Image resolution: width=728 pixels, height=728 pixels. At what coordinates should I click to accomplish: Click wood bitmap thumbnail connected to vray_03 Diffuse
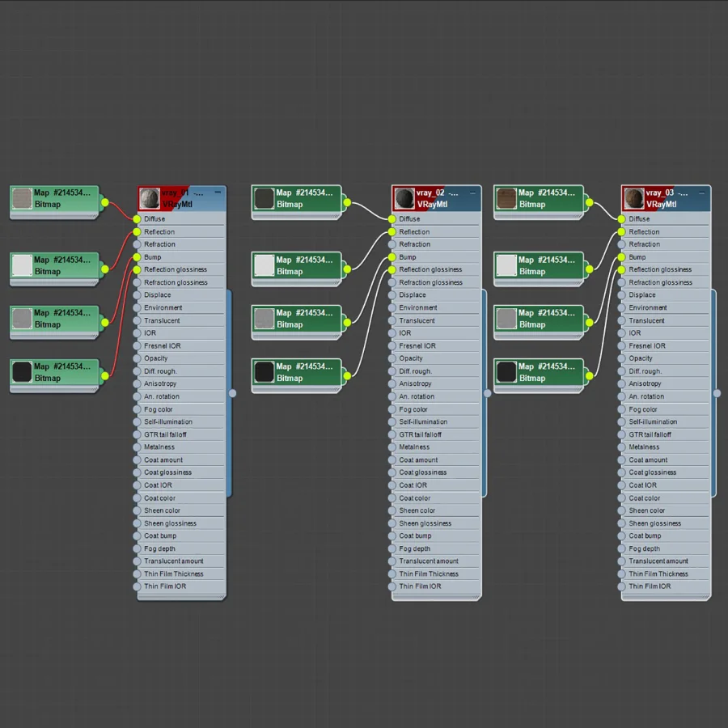click(x=506, y=198)
